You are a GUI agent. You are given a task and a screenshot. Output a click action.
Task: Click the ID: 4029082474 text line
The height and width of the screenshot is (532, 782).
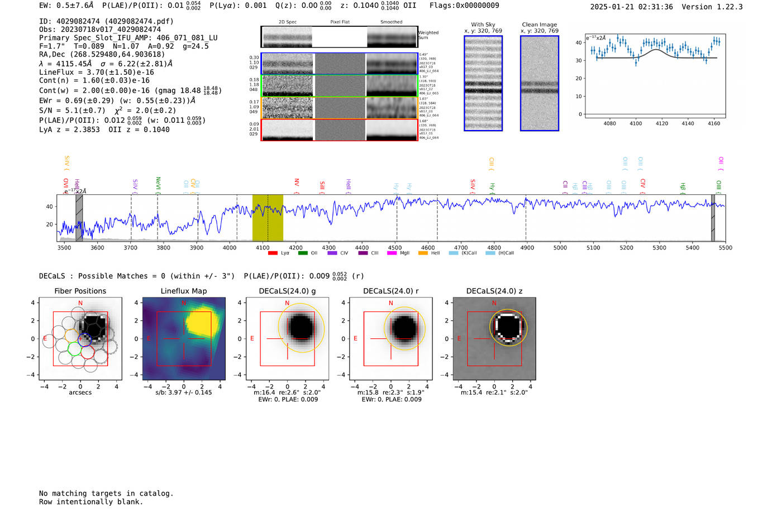(x=106, y=21)
